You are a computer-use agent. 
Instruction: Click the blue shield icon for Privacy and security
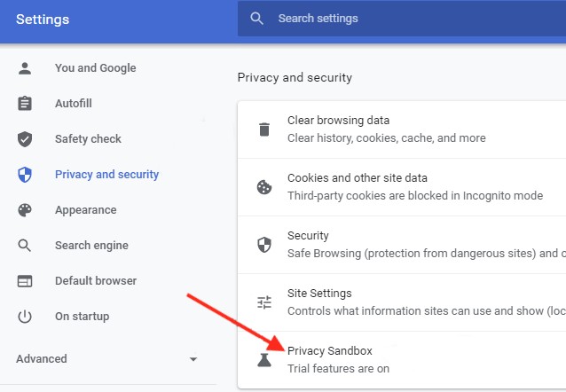(x=25, y=175)
